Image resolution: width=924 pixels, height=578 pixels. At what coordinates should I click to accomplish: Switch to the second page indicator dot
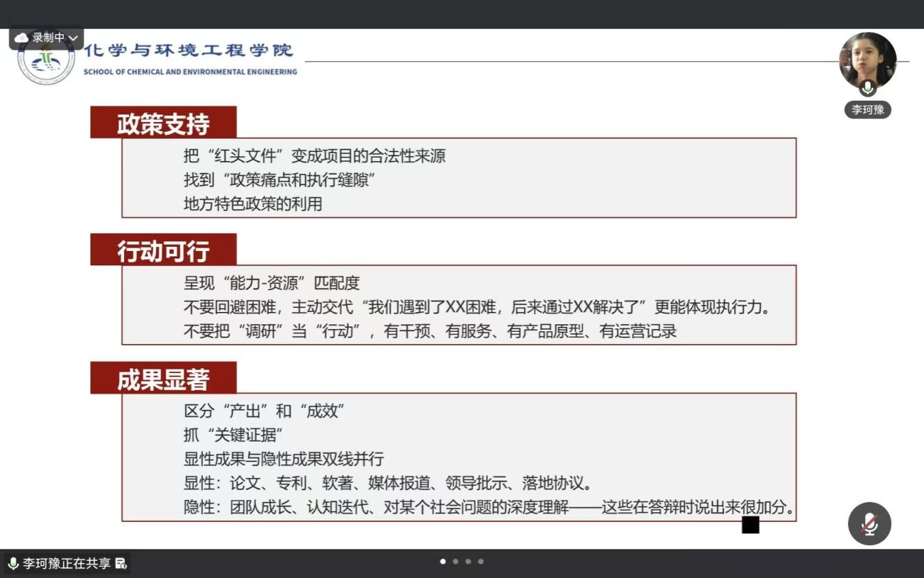455,562
